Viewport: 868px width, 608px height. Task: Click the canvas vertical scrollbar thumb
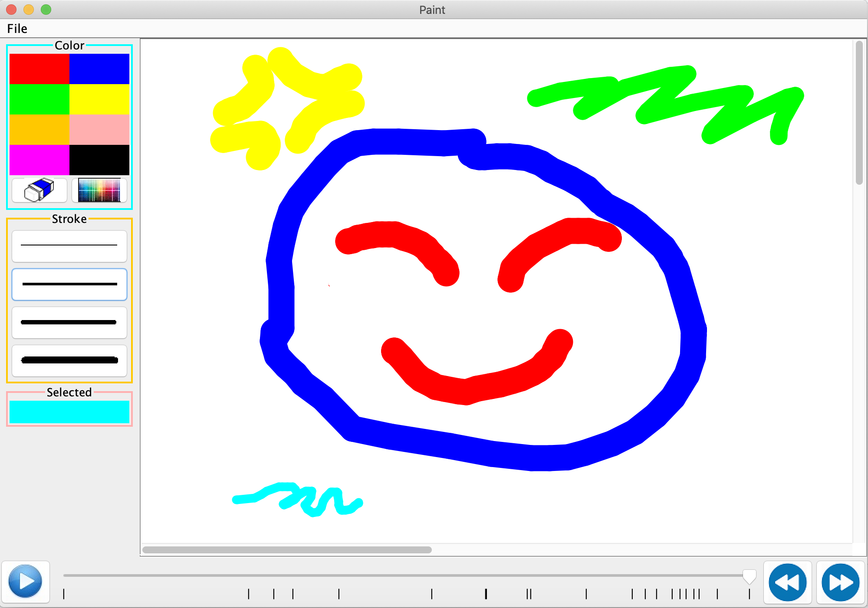coord(859,113)
